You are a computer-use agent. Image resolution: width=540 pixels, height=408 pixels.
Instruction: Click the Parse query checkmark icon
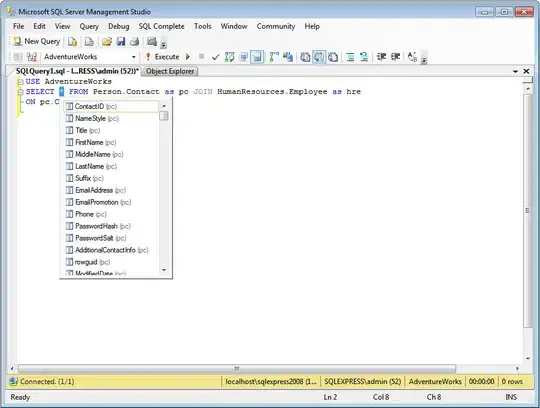point(216,57)
